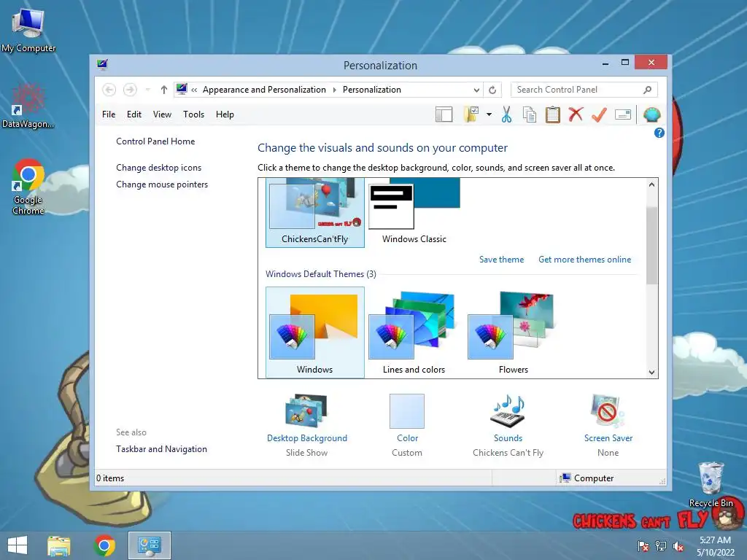The image size is (747, 560).
Task: Open Control Panel Home link
Action: (155, 141)
